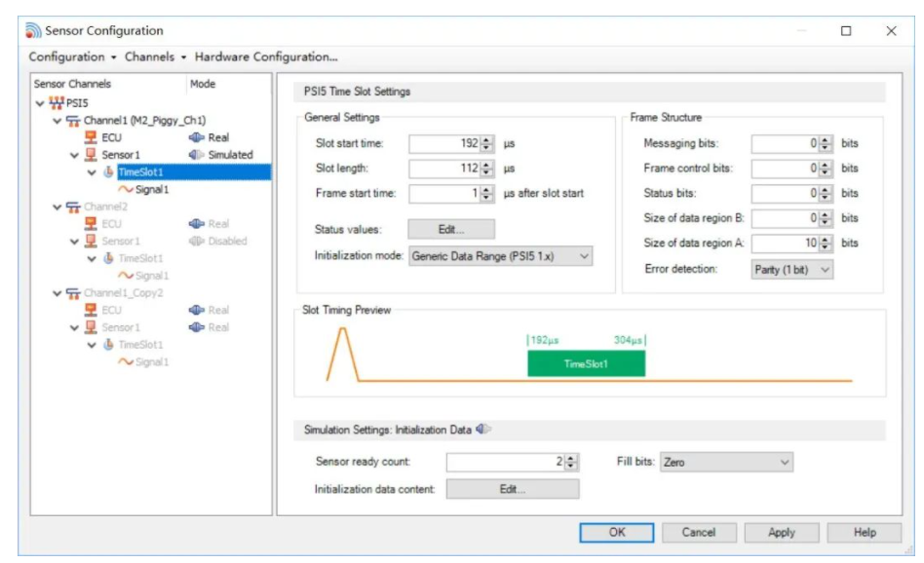Click the Sensor Configuration title bar app icon
This screenshot has width=924, height=563.
point(33,30)
